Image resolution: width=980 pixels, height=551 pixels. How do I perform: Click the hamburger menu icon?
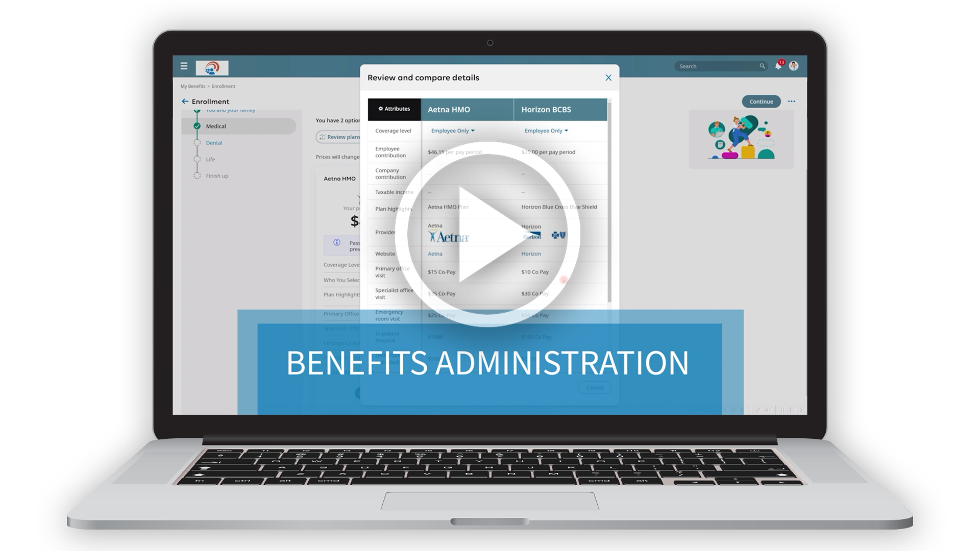tap(184, 66)
